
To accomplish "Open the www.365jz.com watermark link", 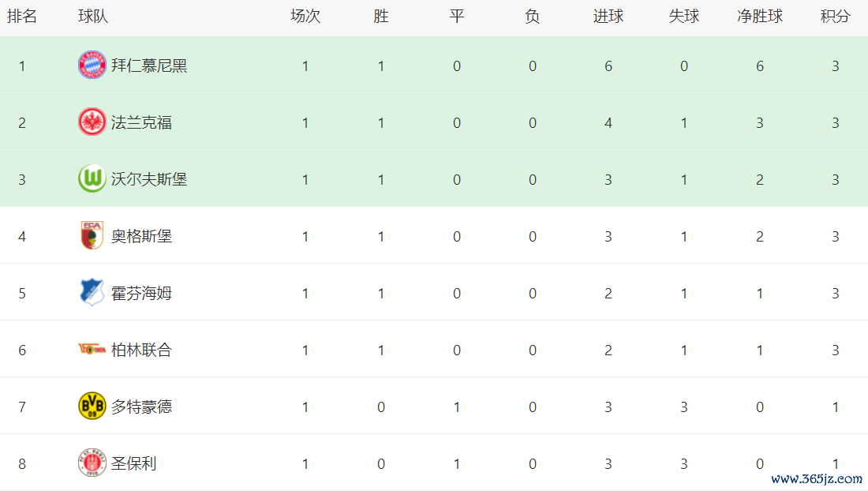I will tap(817, 478).
